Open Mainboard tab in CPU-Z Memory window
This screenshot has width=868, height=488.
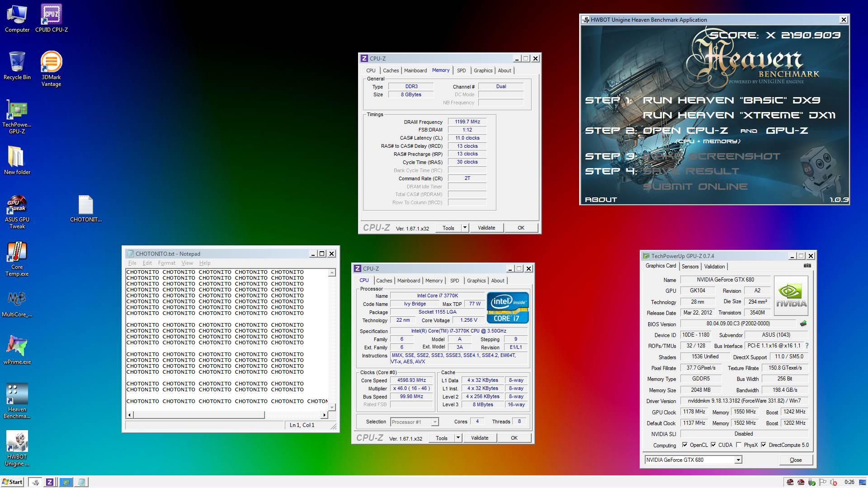coord(415,70)
